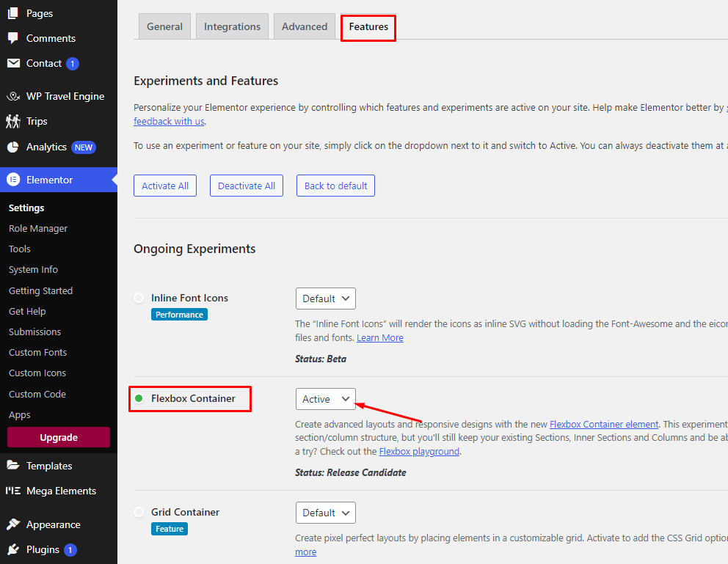The image size is (728, 564).
Task: Click Inline Font Icons status indicator
Action: (x=139, y=298)
